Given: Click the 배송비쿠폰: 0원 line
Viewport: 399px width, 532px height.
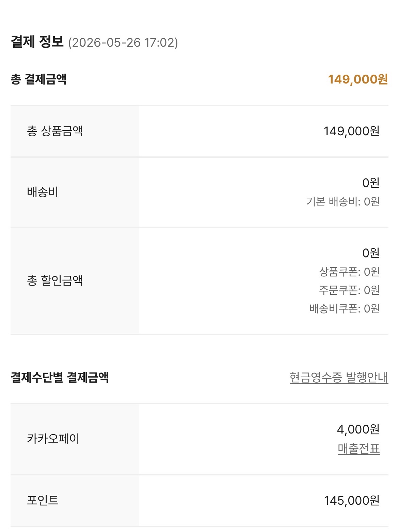Looking at the screenshot, I should click(345, 308).
